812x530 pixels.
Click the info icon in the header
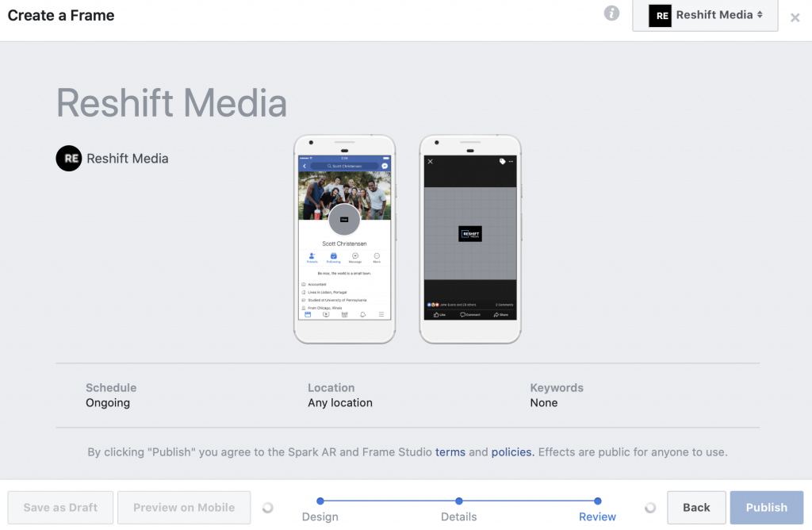click(x=611, y=13)
